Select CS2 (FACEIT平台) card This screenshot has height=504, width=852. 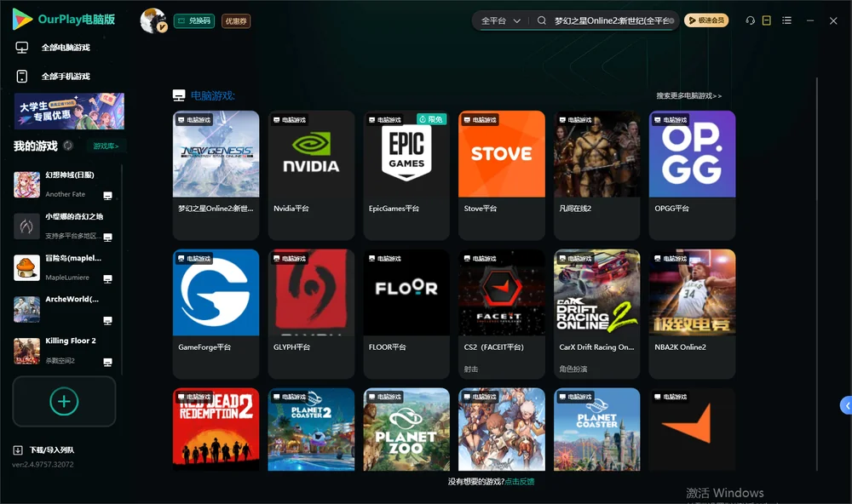point(502,314)
